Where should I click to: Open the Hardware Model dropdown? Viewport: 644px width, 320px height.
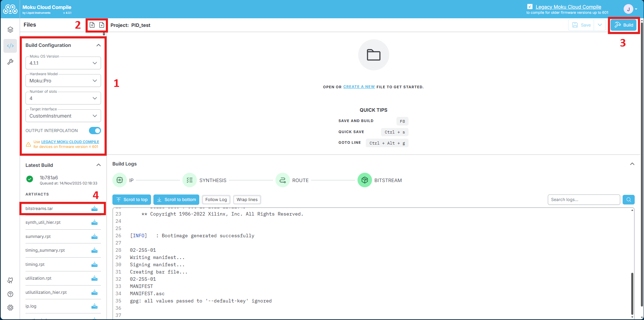click(63, 81)
